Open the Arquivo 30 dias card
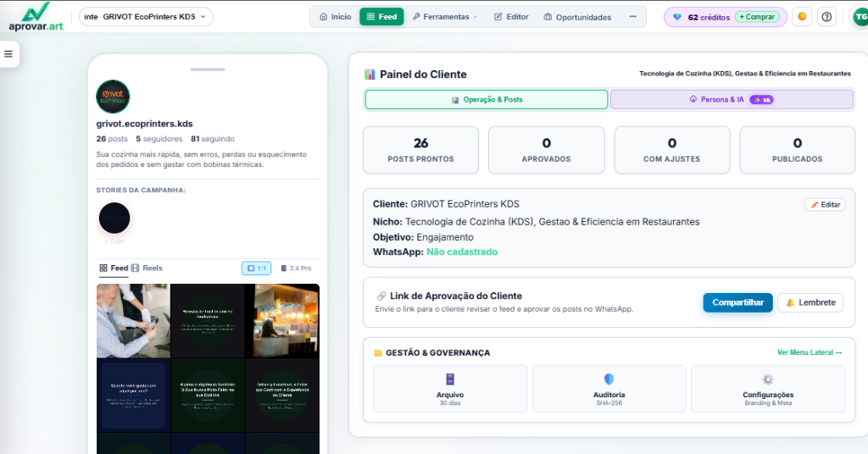868x454 pixels. tap(450, 389)
